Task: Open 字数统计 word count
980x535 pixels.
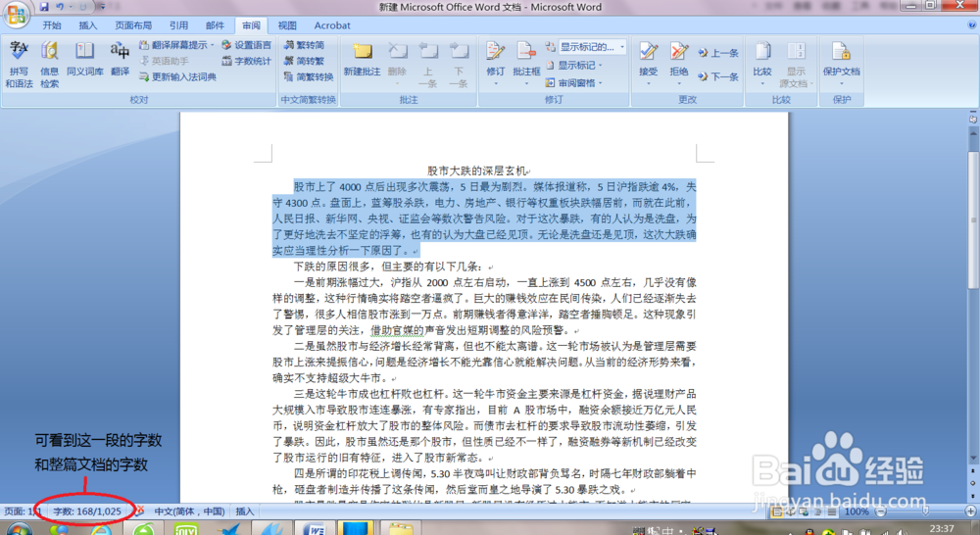Action: click(x=246, y=61)
